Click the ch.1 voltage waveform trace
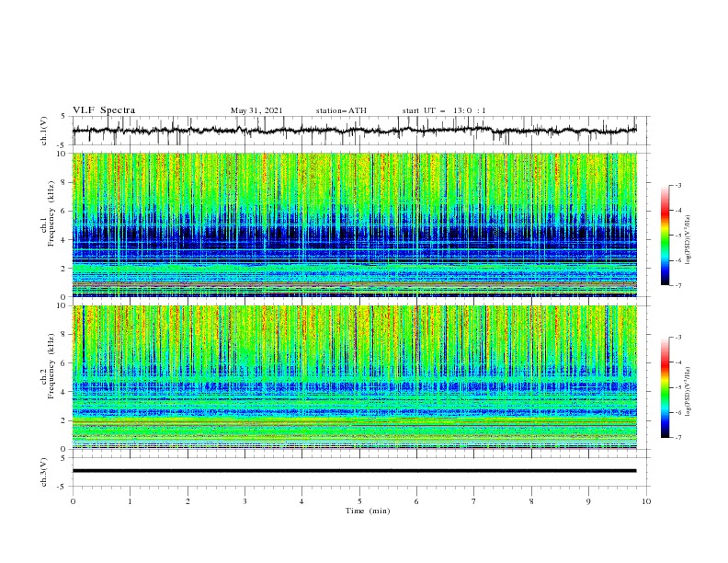This screenshot has height=563, width=728. point(355,131)
